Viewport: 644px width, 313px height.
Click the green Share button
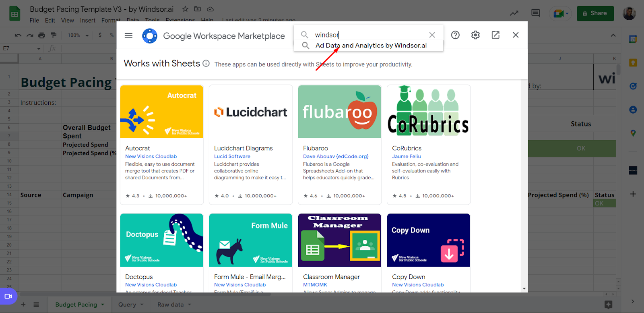coord(595,13)
